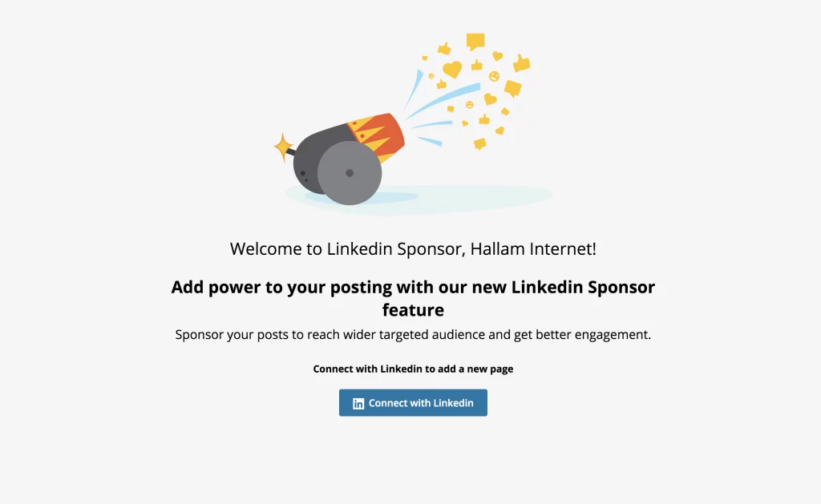
Task: Click the speech bubble on the confetti's right side
Action: (512, 87)
